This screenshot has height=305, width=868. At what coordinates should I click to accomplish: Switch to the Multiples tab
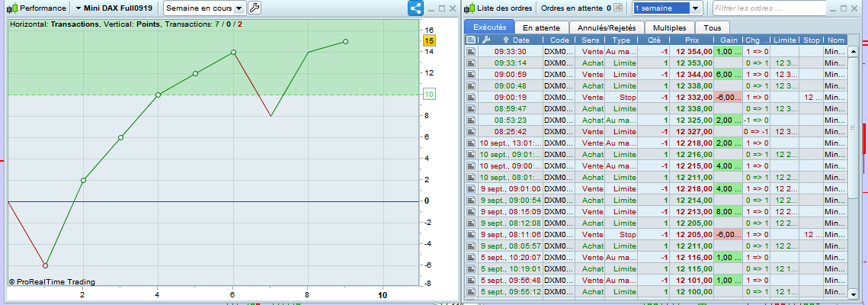coord(669,27)
